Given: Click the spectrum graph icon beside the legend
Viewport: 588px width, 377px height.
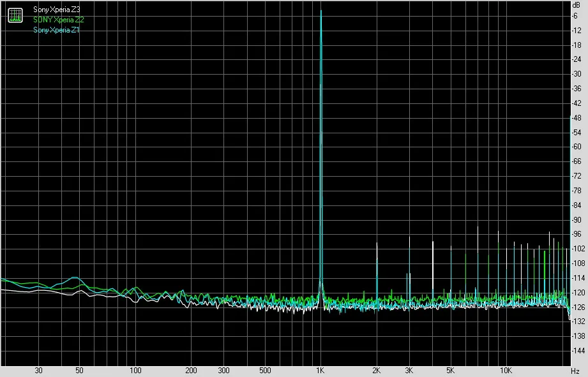Looking at the screenshot, I should point(15,15).
